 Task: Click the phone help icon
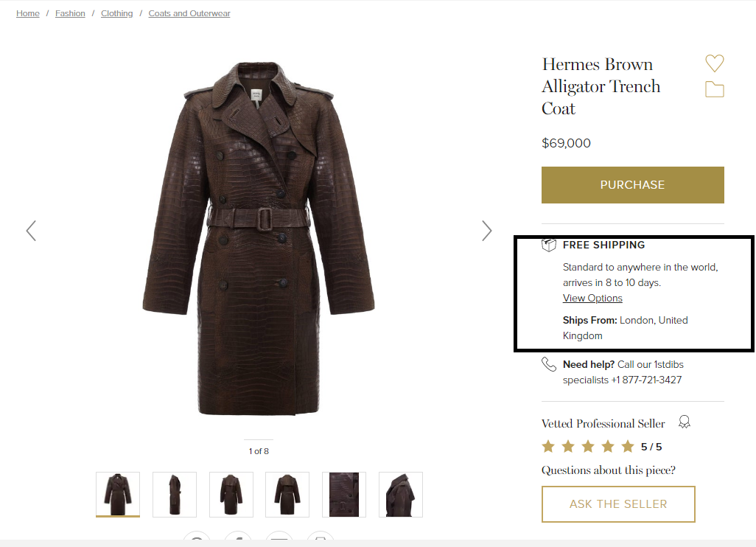click(x=549, y=364)
